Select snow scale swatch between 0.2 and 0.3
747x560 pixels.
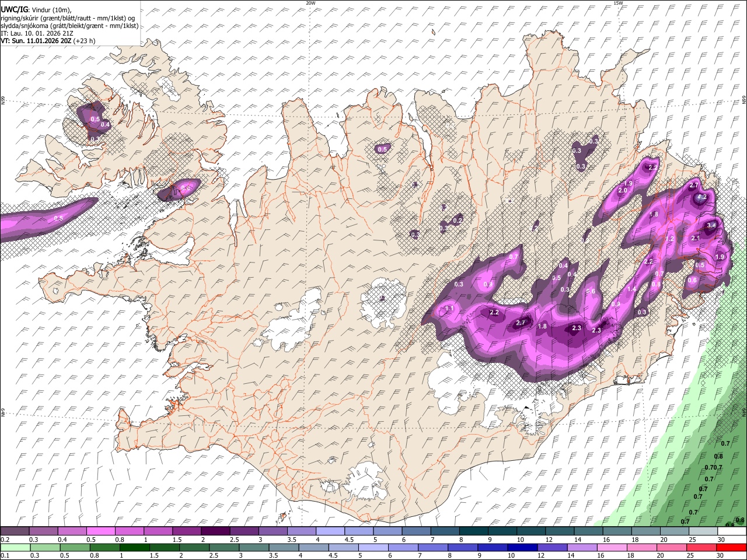coord(15,531)
